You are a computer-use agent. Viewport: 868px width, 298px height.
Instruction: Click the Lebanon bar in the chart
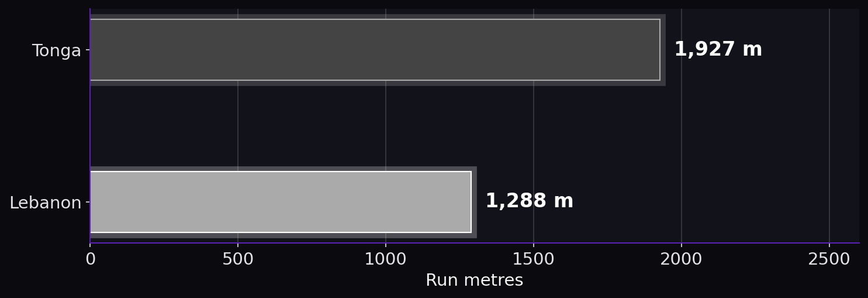[281, 202]
